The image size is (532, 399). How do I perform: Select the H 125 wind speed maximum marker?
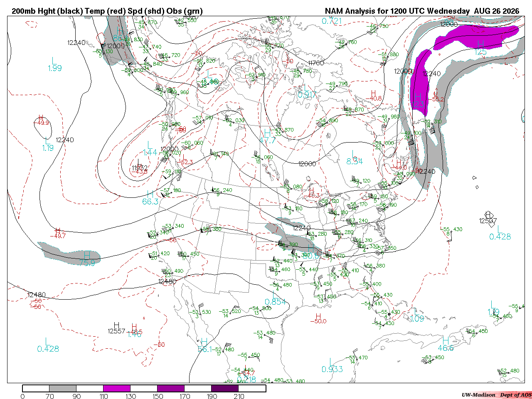(x=480, y=48)
